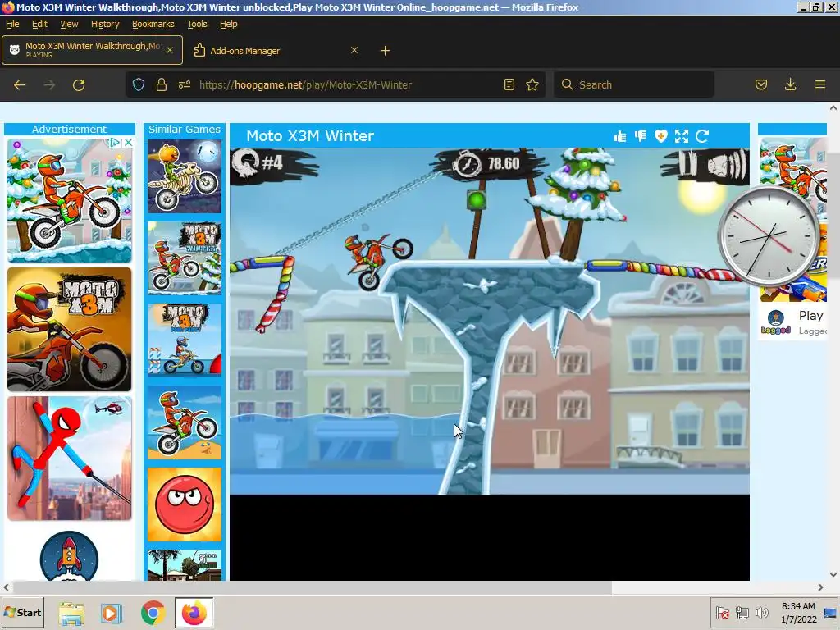Image resolution: width=840 pixels, height=630 pixels.
Task: Add game to favorites heart icon
Action: pyautogui.click(x=661, y=137)
